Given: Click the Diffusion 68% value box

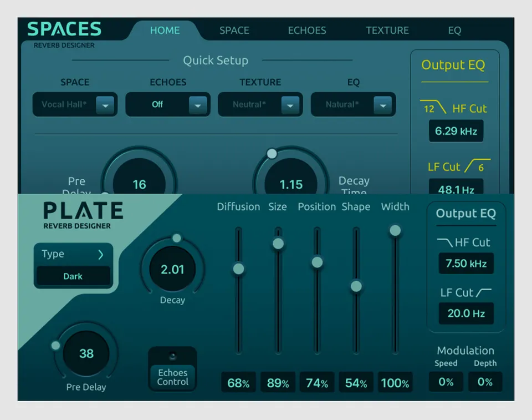Looking at the screenshot, I should point(238,383).
